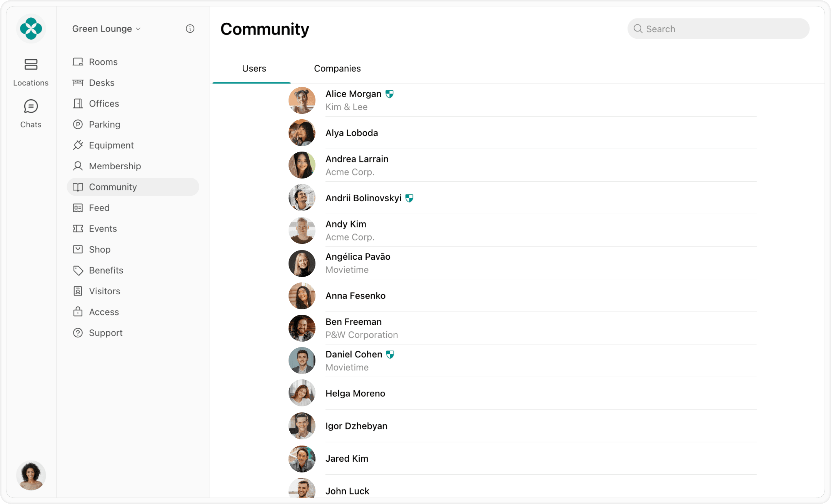Open the Feed section
The height and width of the screenshot is (504, 831).
point(99,207)
